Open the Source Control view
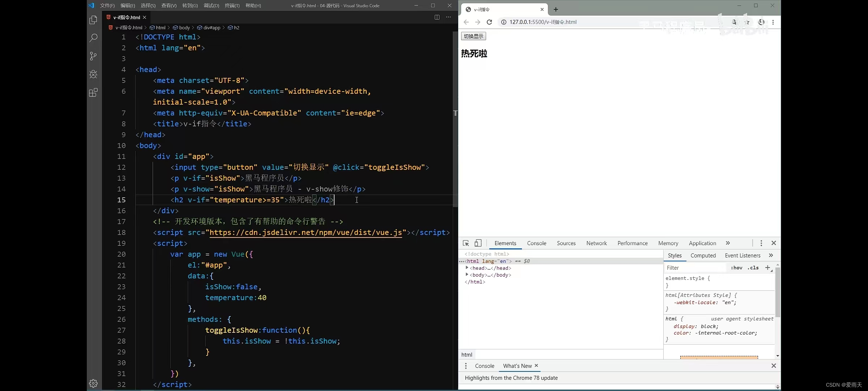This screenshot has width=868, height=391. [93, 56]
